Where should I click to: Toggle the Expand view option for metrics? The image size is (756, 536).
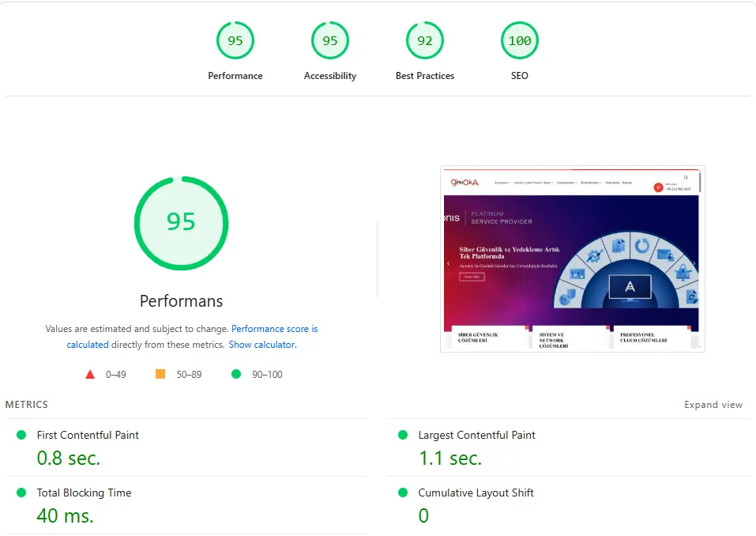click(713, 405)
